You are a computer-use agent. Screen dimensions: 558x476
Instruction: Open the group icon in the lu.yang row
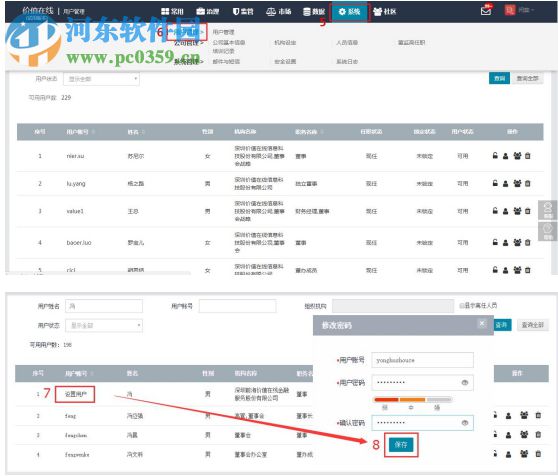517,183
